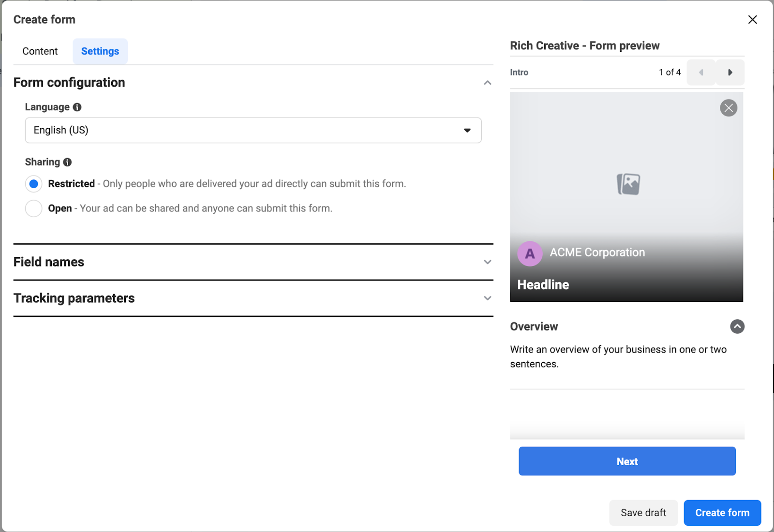Collapse Overview with the round chevron icon
Image resolution: width=774 pixels, height=532 pixels.
point(737,326)
